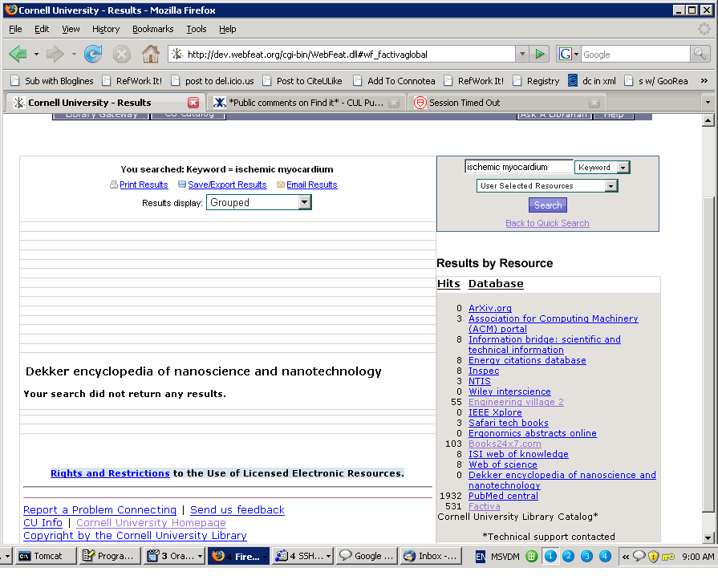Open the Books24x7.com results link
Viewport: 718px width, 588px height.
[505, 444]
